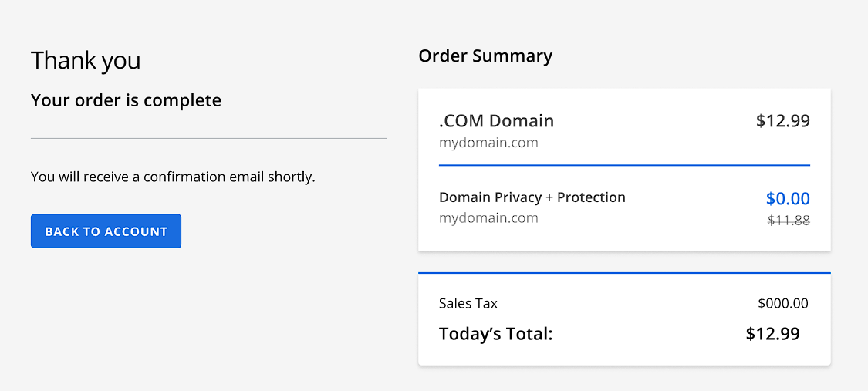868x391 pixels.
Task: Click the "Today's Total:" label
Action: (495, 334)
